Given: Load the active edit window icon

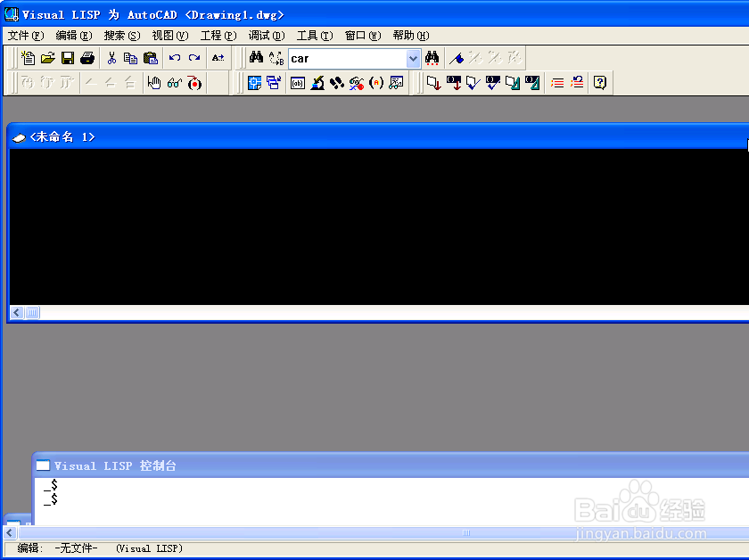Looking at the screenshot, I should tap(454, 83).
